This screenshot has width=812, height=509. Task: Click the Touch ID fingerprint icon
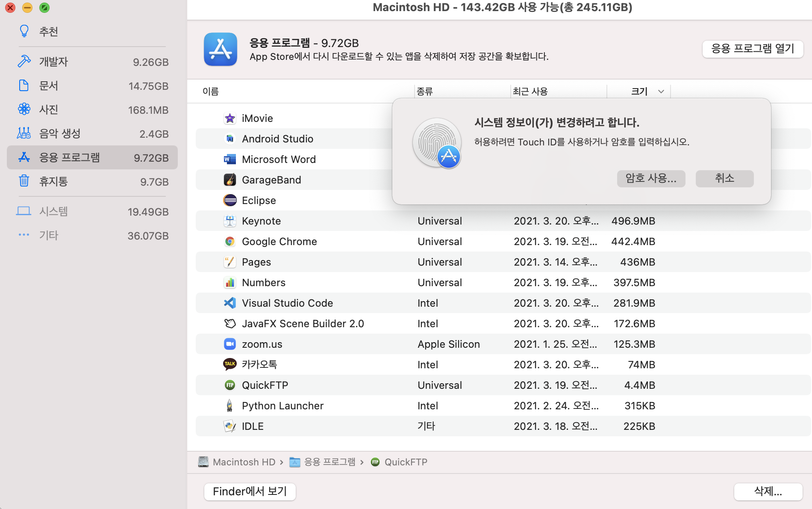point(437,143)
